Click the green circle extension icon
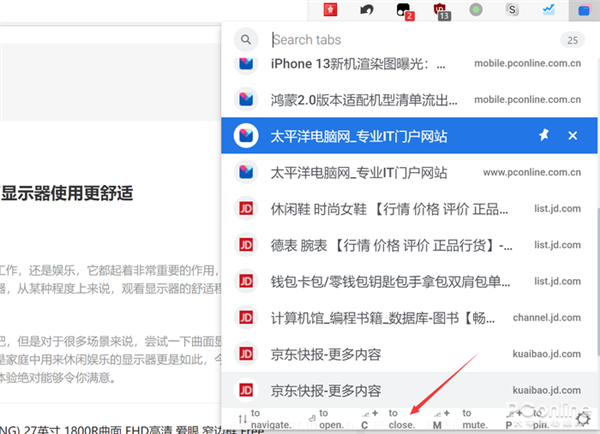 pyautogui.click(x=476, y=10)
